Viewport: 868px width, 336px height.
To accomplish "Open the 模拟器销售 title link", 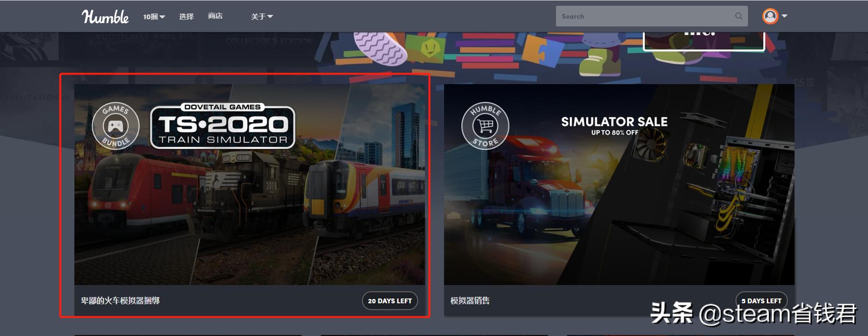I will [x=470, y=300].
